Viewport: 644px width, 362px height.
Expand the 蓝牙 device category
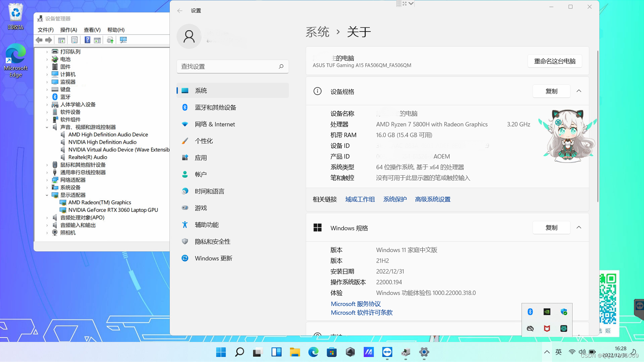(x=47, y=97)
